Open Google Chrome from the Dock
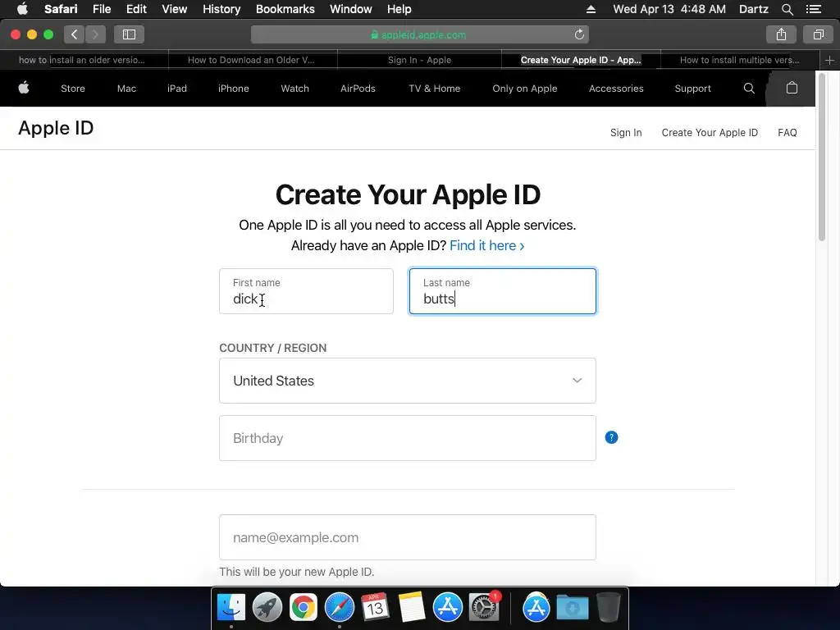 click(304, 607)
